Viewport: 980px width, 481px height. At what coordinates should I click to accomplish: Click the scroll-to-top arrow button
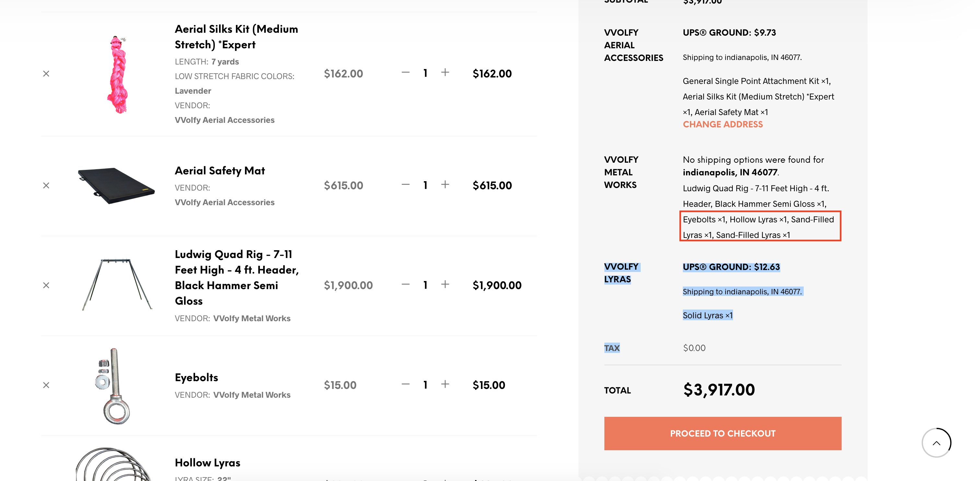[936, 442]
